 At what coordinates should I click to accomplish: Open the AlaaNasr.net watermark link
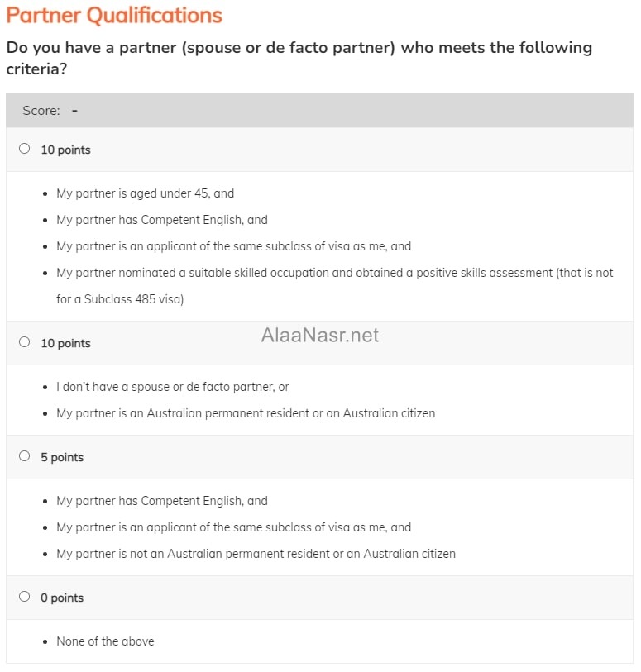tap(319, 335)
